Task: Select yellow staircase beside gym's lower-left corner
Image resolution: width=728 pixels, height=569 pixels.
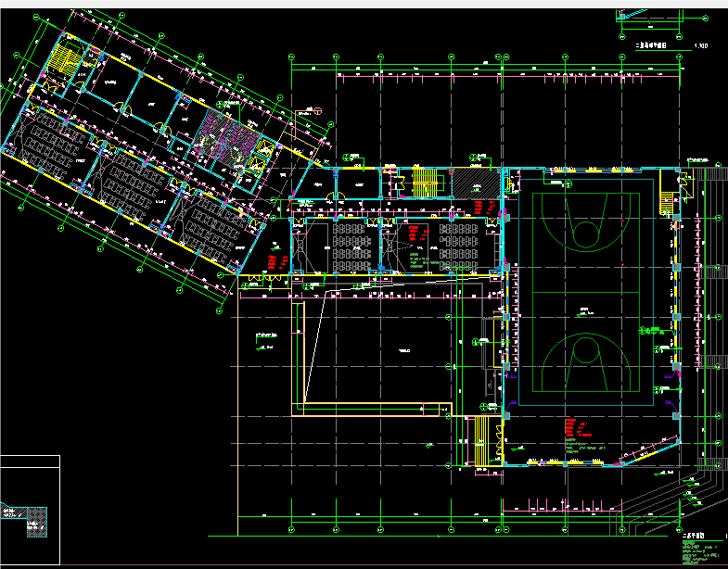Action: coord(482,441)
